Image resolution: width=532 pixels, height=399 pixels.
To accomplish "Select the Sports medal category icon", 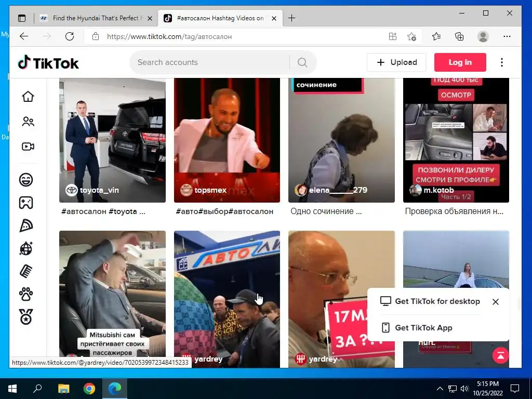I will tap(26, 317).
